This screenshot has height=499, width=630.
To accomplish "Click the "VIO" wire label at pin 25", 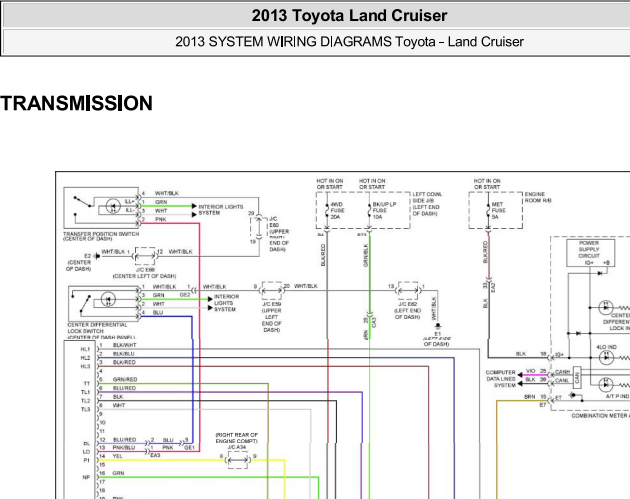I will point(530,371).
